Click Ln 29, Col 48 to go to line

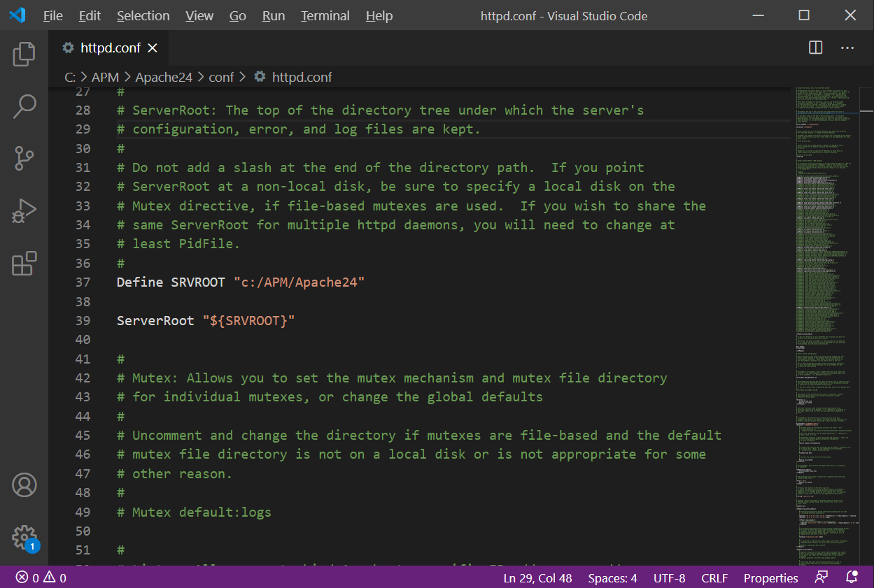(x=537, y=578)
